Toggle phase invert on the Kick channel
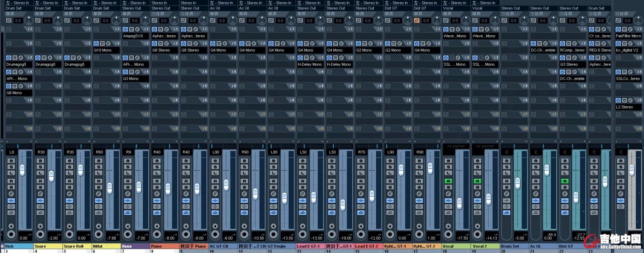This screenshot has width=644, height=253. coord(9,21)
